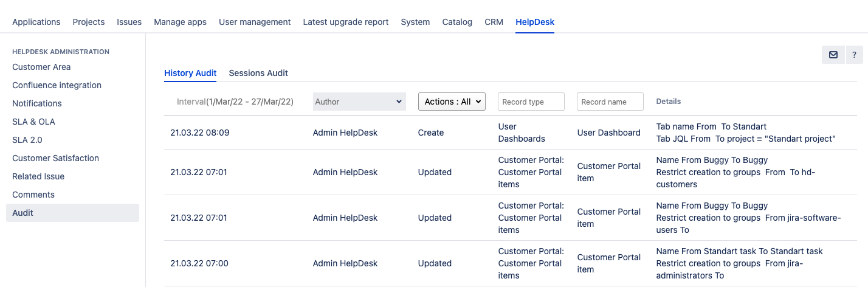Go to User management in top navigation

[x=255, y=22]
